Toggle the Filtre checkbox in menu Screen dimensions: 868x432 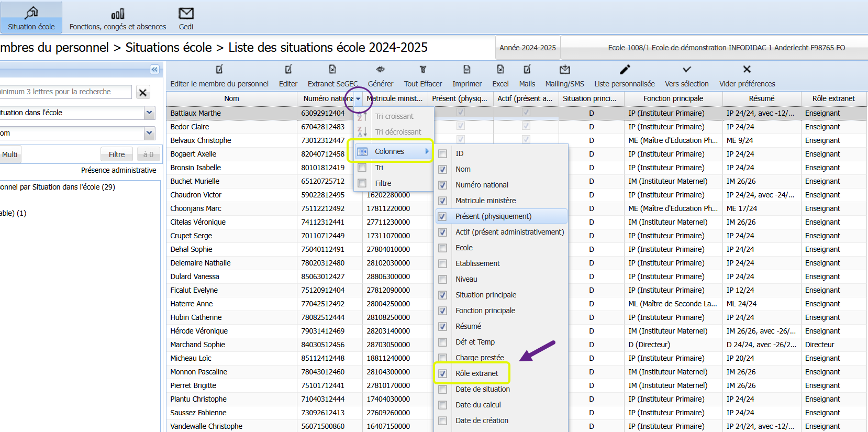[x=362, y=183]
